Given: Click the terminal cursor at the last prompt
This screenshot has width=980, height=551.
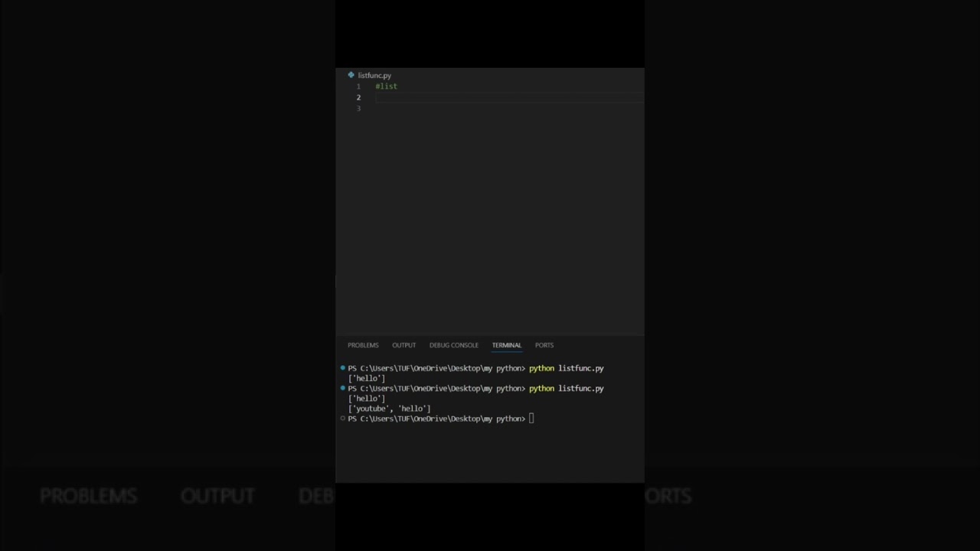Looking at the screenshot, I should pyautogui.click(x=531, y=419).
